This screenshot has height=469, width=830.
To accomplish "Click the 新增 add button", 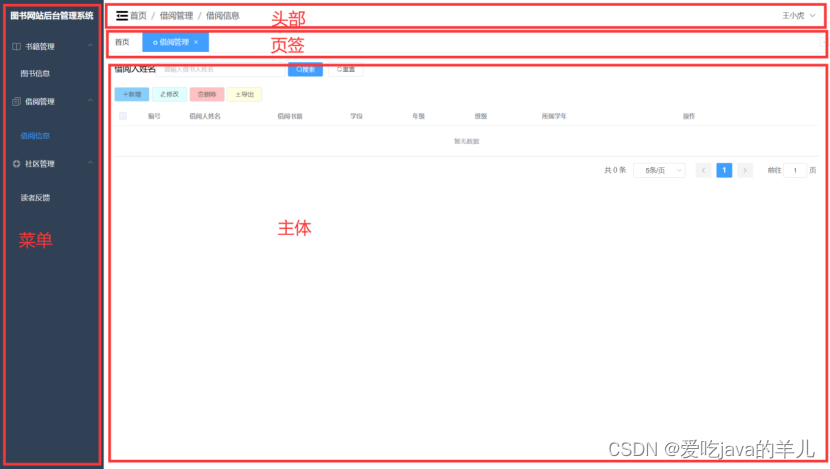I will coord(132,94).
